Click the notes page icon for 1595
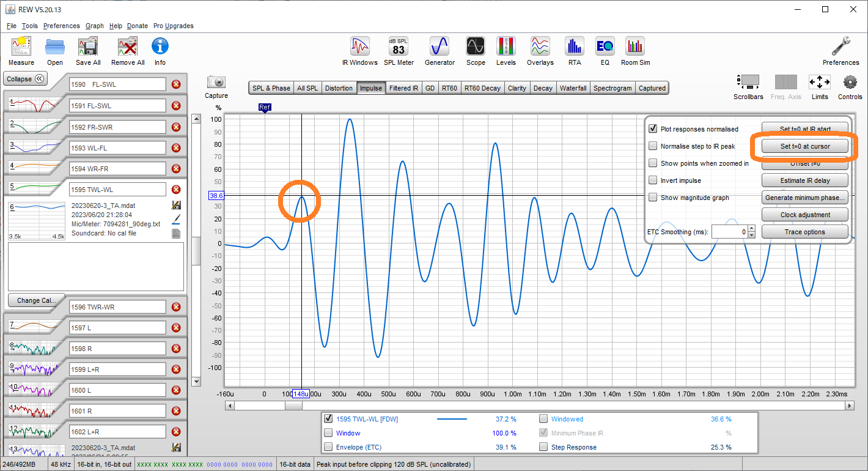This screenshot has height=471, width=868. click(x=176, y=234)
